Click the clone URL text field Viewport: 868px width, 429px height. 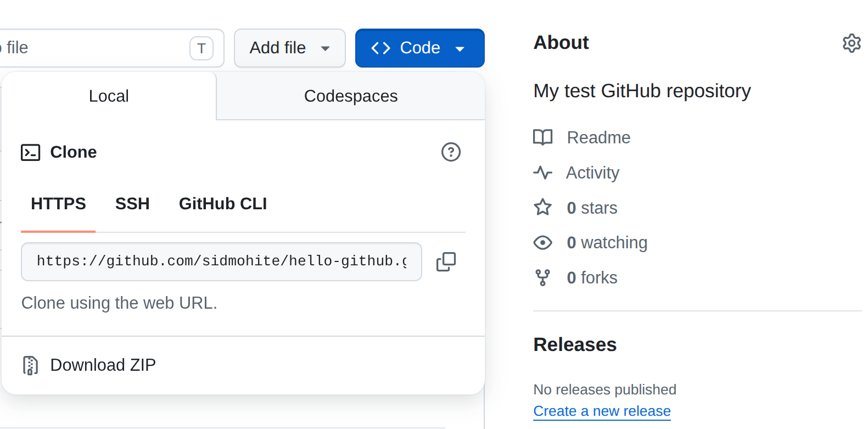[x=221, y=261]
